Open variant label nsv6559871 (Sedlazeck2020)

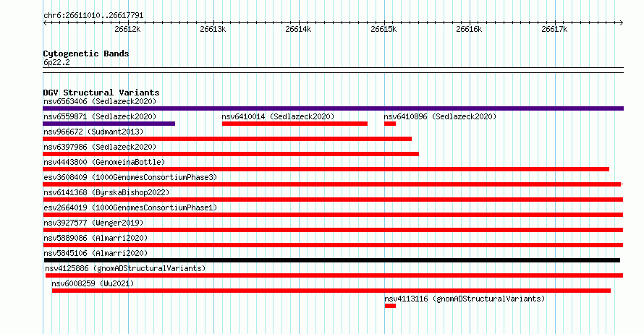pyautogui.click(x=100, y=116)
